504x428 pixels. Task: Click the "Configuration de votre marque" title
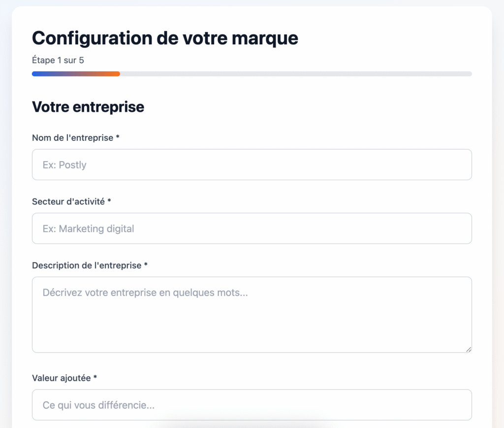[x=165, y=38]
